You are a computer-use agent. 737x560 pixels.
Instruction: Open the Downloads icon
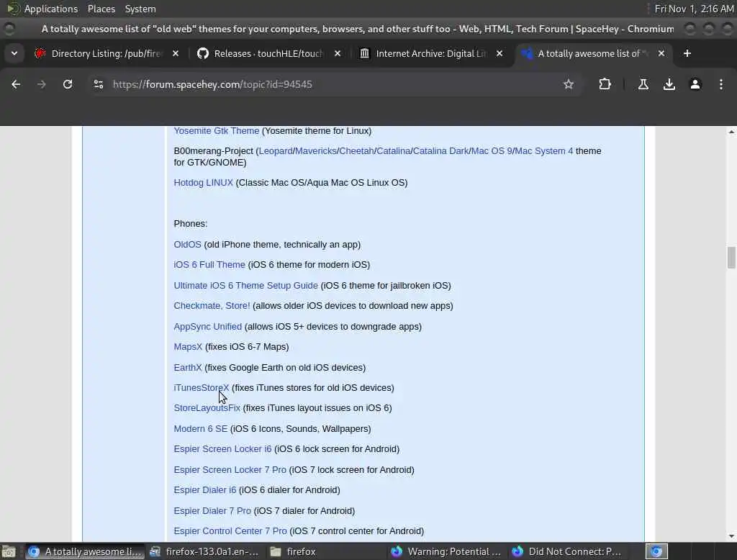669,84
